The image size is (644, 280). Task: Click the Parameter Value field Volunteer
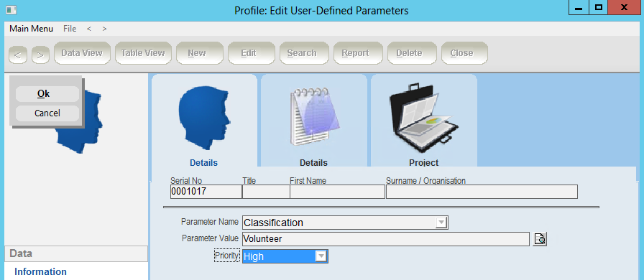coord(386,239)
